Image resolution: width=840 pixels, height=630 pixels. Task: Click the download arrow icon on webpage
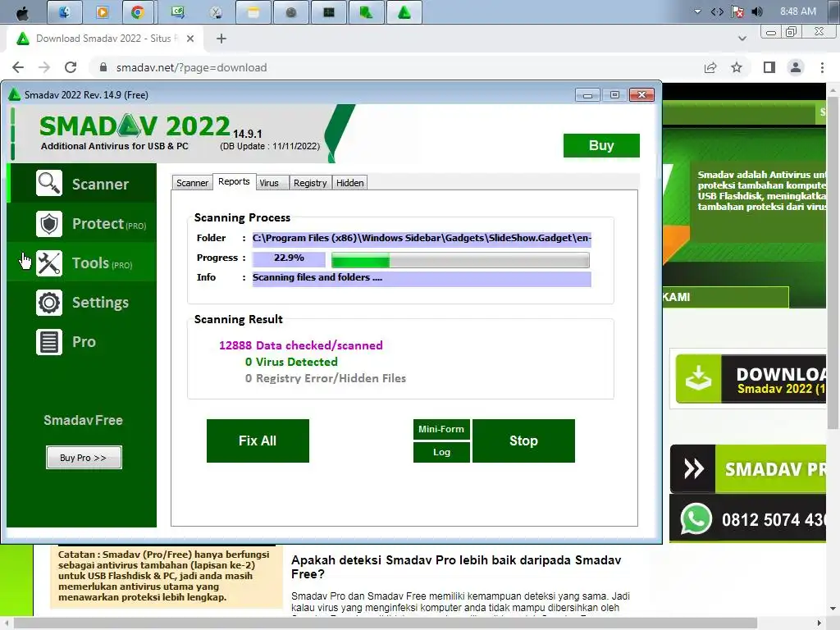tap(699, 378)
